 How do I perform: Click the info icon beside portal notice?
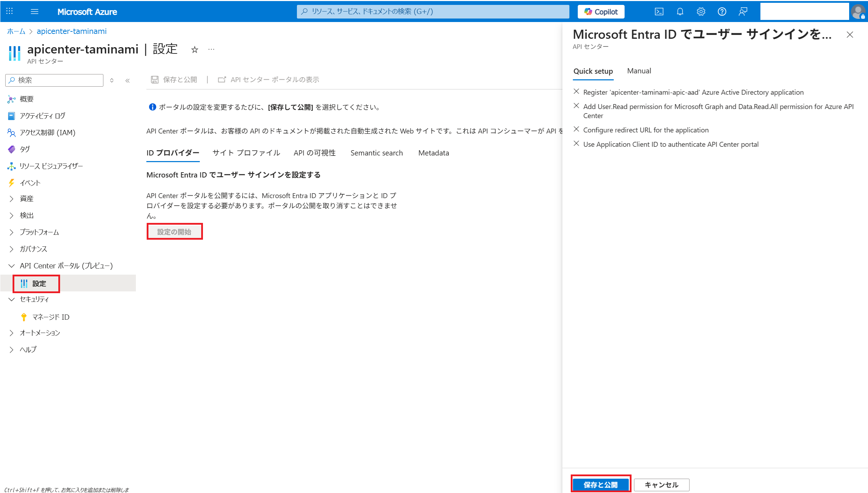(152, 107)
